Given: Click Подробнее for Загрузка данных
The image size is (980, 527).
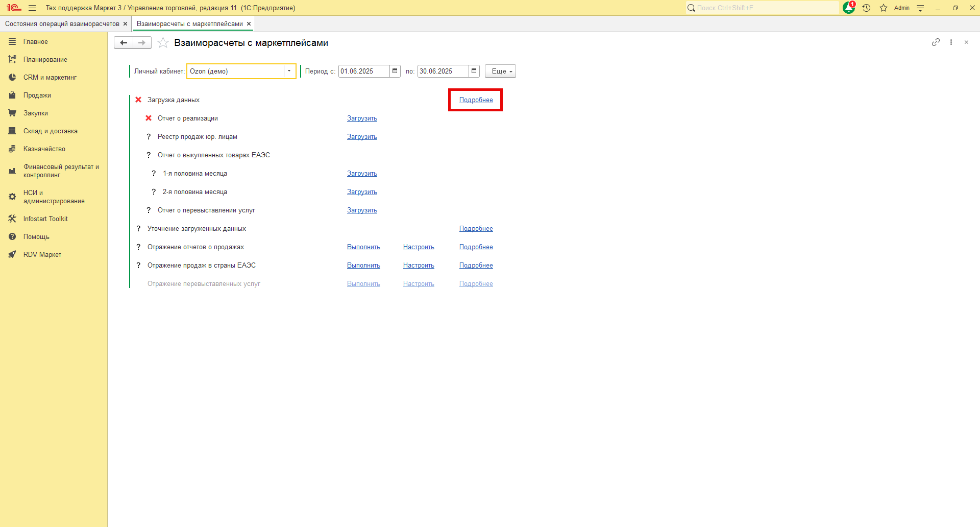Looking at the screenshot, I should click(476, 100).
